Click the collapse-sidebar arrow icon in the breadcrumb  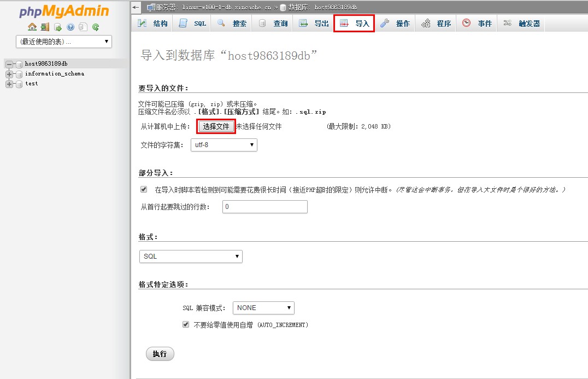(136, 7)
